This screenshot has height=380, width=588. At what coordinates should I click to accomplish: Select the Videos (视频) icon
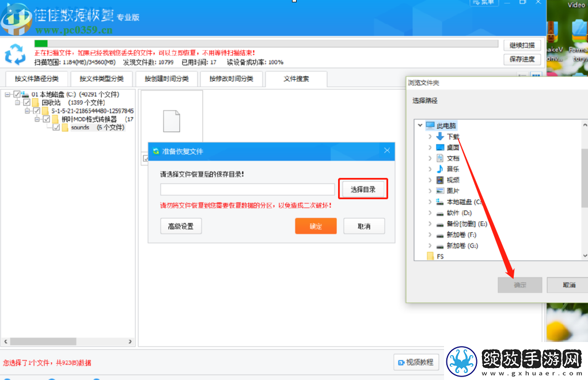440,180
